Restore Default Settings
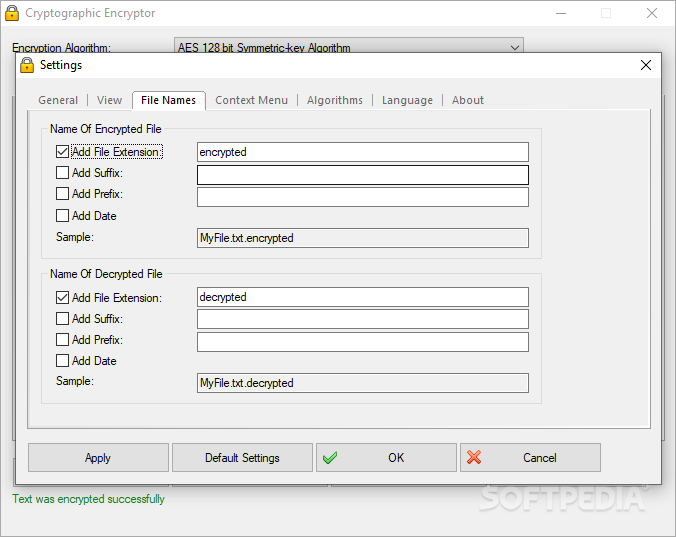The image size is (676, 537). [242, 458]
